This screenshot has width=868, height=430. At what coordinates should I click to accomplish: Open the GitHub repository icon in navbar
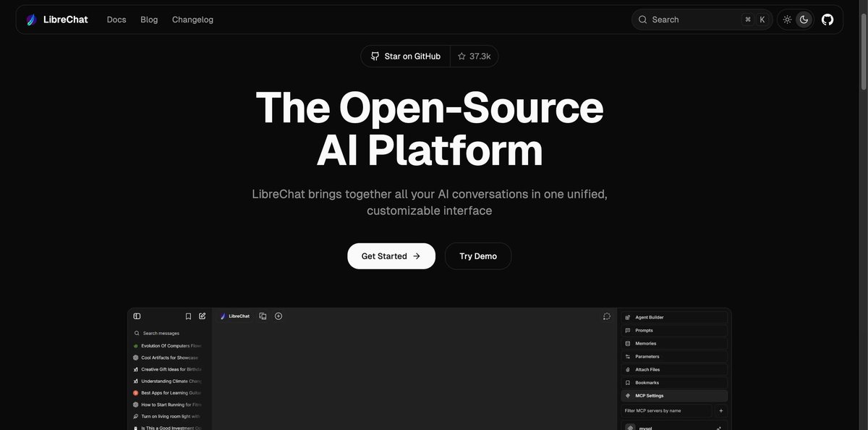(827, 20)
